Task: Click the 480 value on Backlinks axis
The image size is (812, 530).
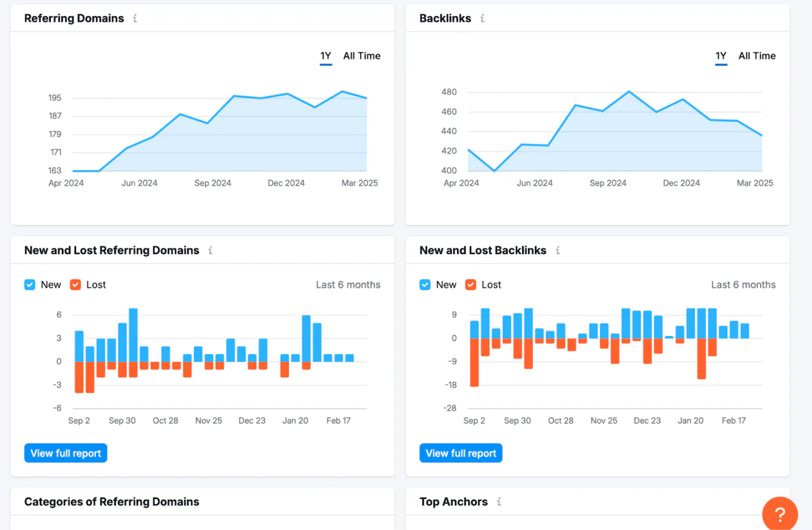Action: pos(449,92)
